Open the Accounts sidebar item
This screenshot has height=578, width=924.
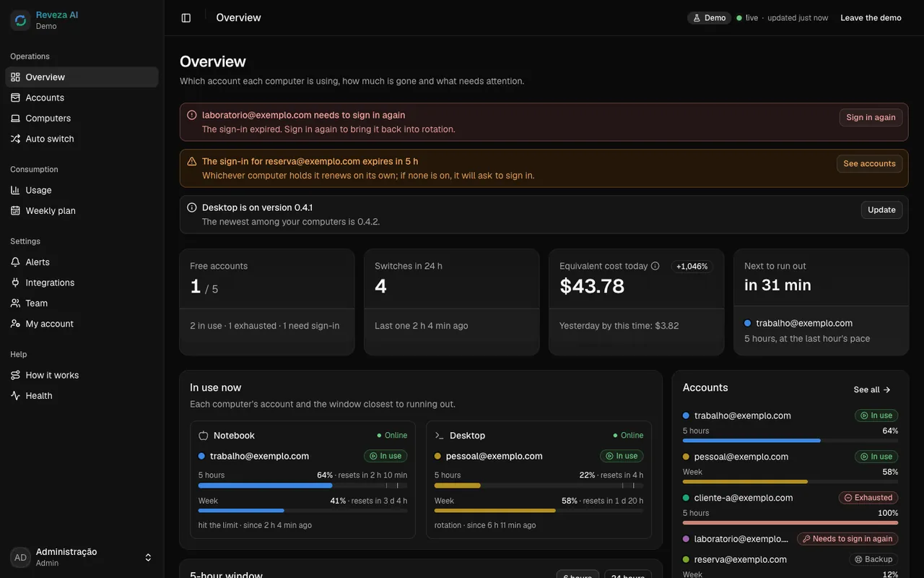click(x=82, y=98)
